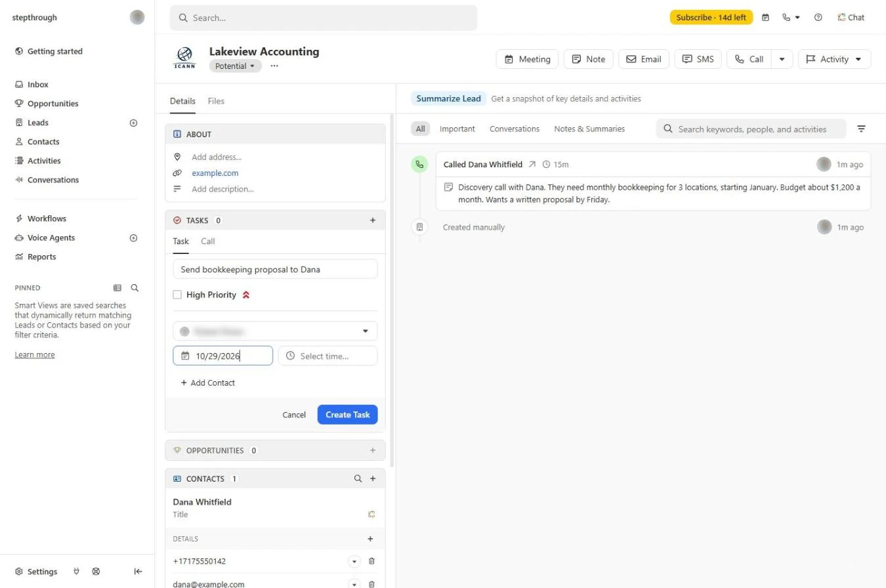Log a Meeting for this lead
Screen dimensions: 886x588
coord(527,59)
